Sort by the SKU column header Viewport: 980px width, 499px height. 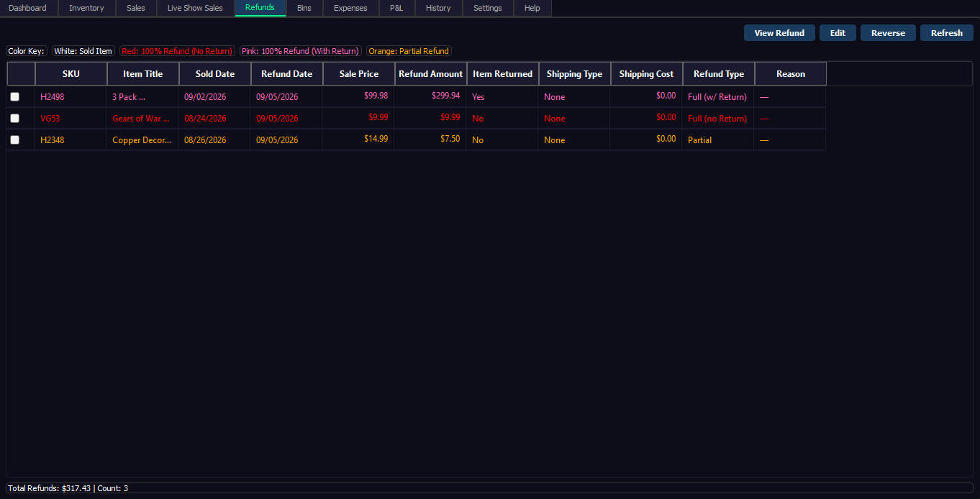pos(71,74)
